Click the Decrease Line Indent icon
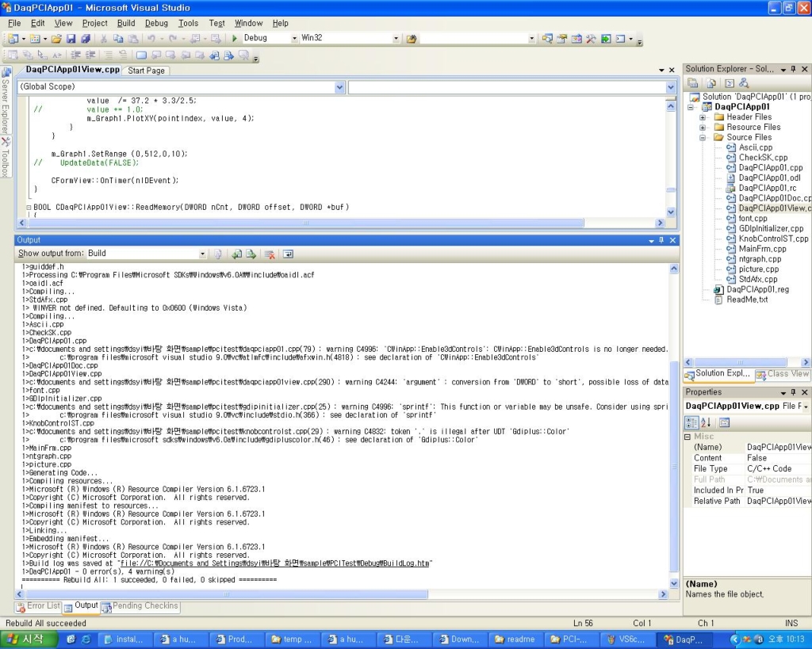Viewport: 812px width, 649px height. [x=75, y=55]
